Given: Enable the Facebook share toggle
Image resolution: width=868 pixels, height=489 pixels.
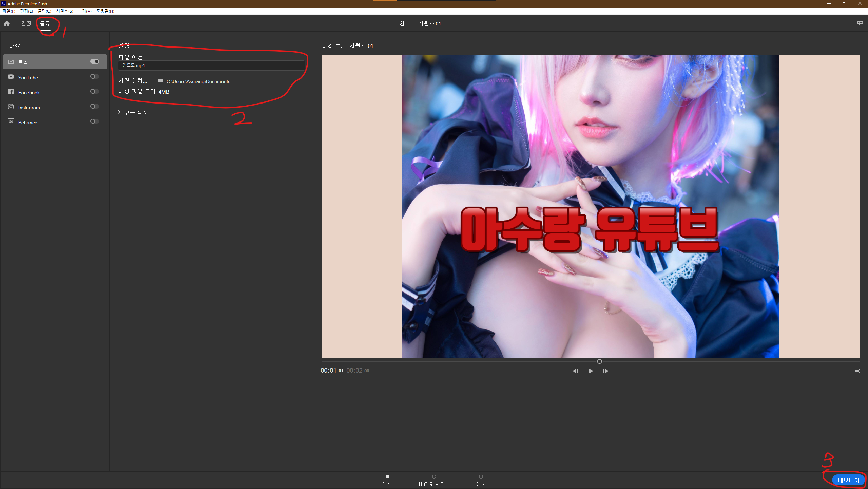Looking at the screenshot, I should pyautogui.click(x=95, y=92).
